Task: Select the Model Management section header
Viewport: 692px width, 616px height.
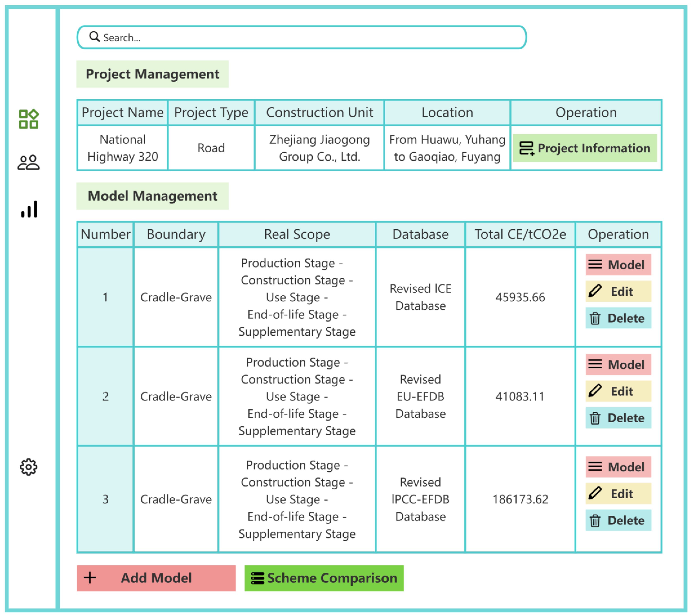Action: point(152,196)
